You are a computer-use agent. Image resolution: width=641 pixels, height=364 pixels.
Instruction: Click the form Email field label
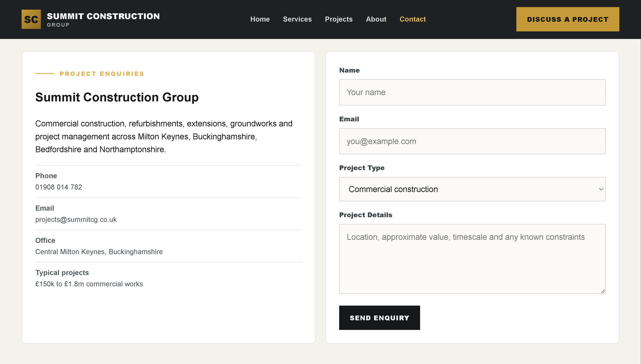[349, 119]
